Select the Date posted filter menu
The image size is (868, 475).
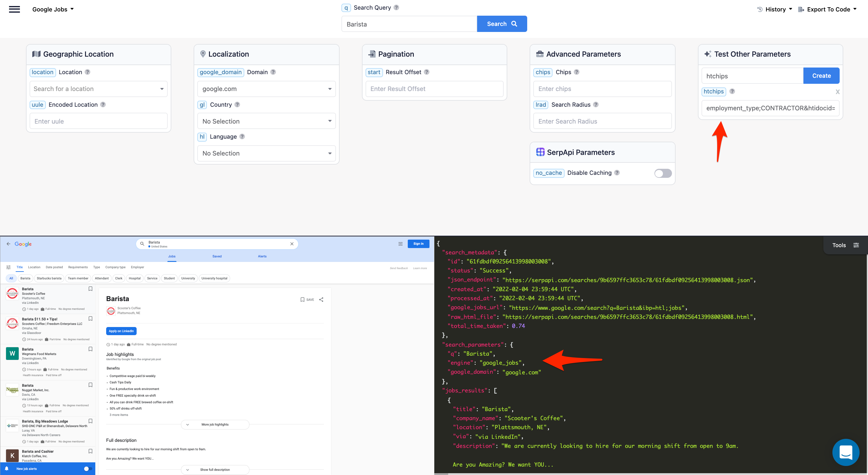pos(54,267)
